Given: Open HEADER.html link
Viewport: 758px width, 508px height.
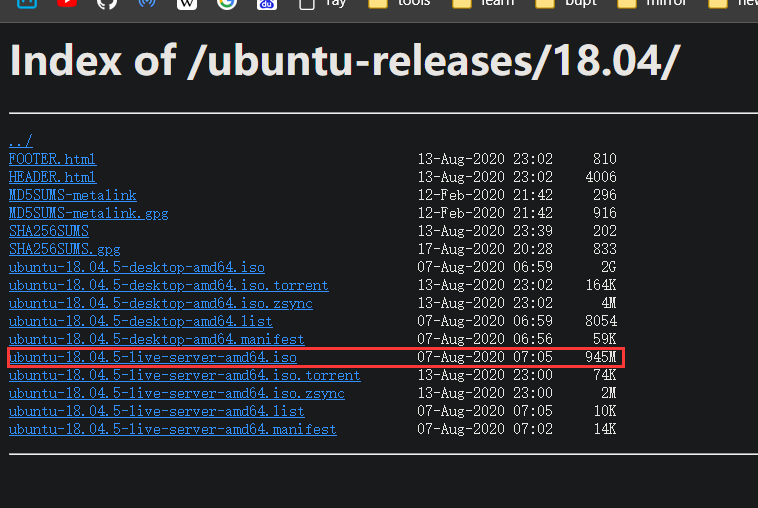Looking at the screenshot, I should [52, 177].
